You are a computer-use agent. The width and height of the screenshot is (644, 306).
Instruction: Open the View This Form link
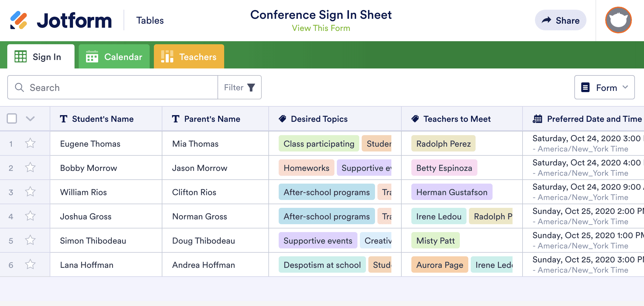click(x=321, y=28)
